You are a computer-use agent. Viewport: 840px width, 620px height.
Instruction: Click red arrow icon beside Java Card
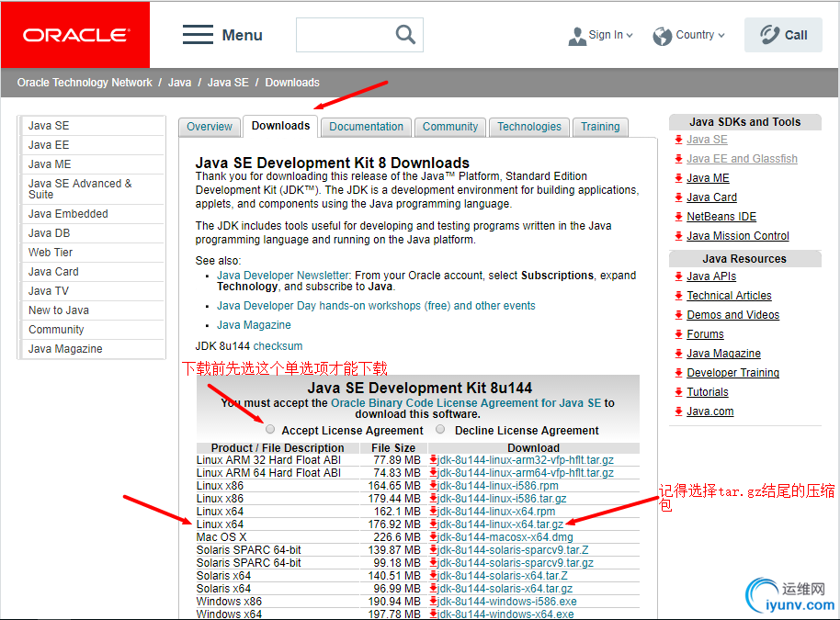click(x=679, y=197)
